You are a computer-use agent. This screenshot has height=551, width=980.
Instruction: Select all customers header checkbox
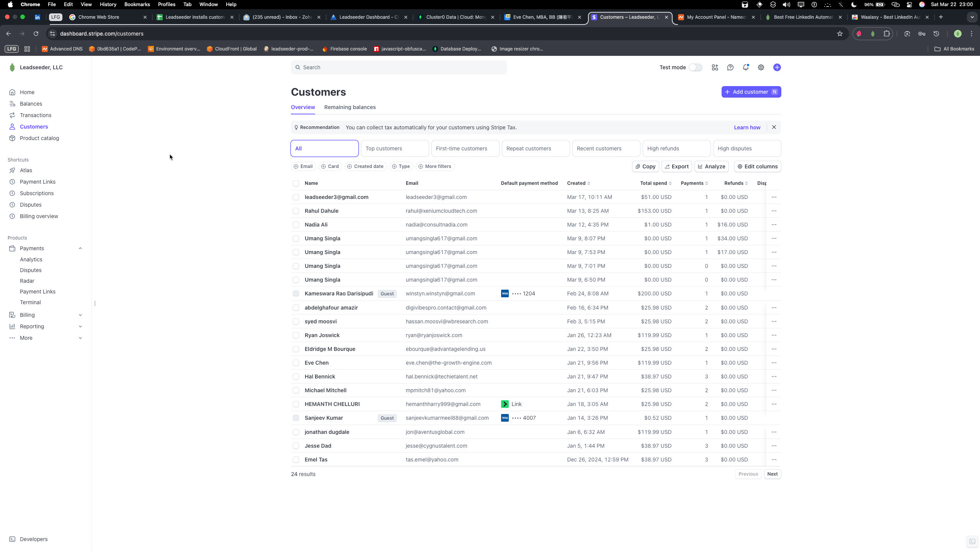296,183
